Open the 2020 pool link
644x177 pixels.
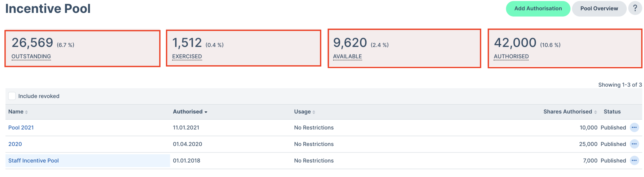coord(15,144)
